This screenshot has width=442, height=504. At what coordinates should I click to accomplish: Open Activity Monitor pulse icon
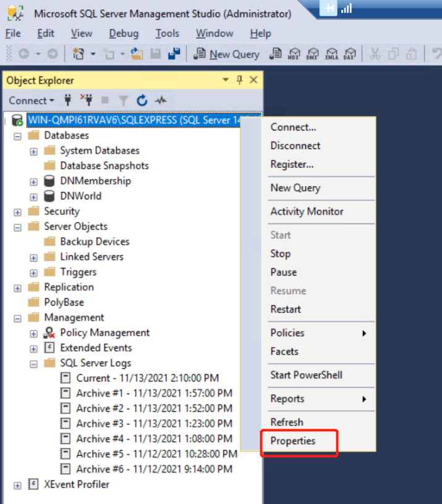(161, 101)
